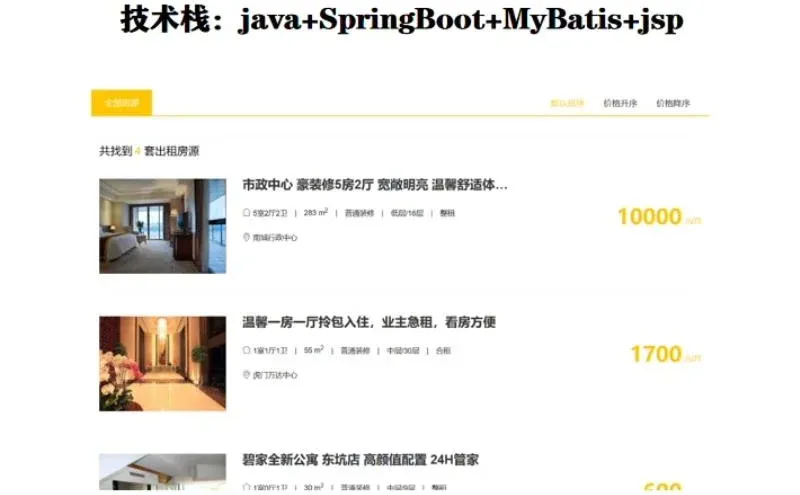Open the 碧家全新公寓 东坑店 listing title
800x495 pixels.
pyautogui.click(x=360, y=460)
